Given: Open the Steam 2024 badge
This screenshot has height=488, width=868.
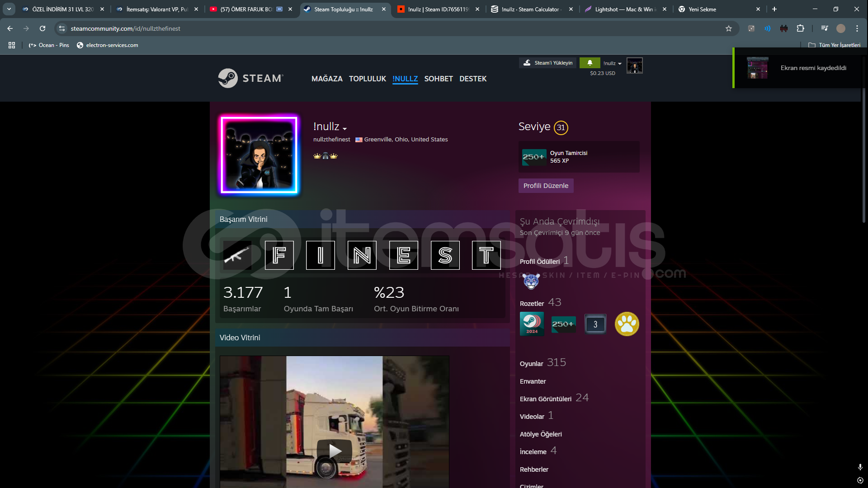Looking at the screenshot, I should [532, 324].
